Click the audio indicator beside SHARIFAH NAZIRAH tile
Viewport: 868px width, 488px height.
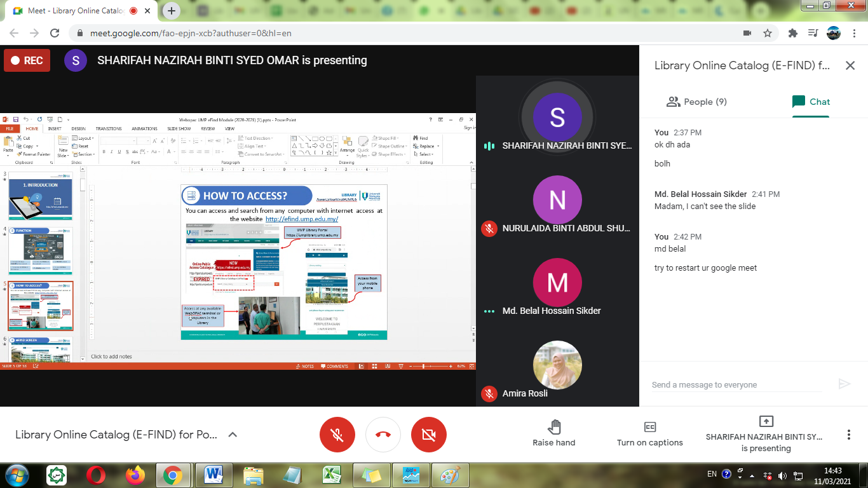(x=489, y=146)
